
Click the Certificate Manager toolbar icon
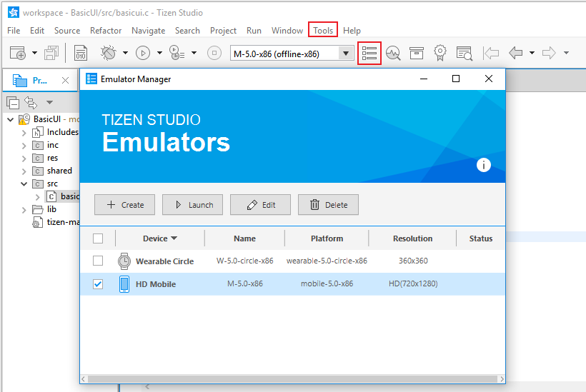440,53
